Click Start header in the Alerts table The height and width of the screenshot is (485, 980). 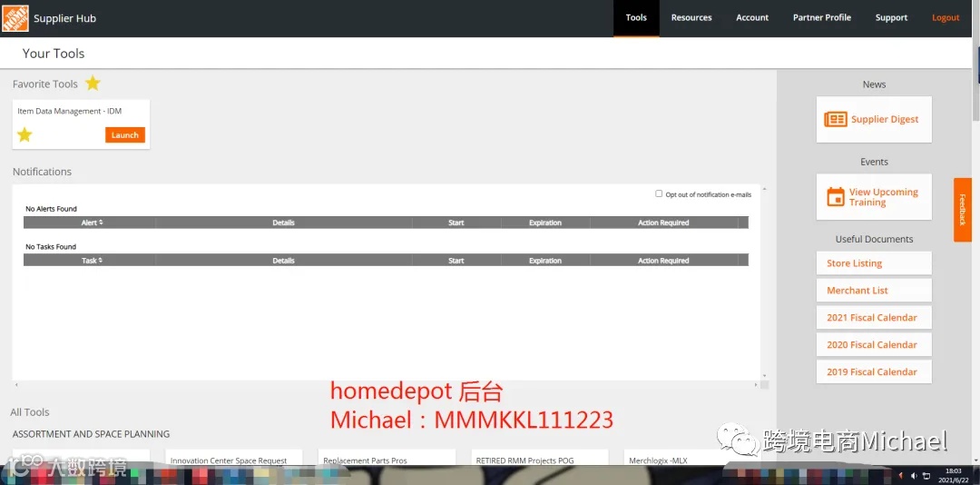[456, 223]
